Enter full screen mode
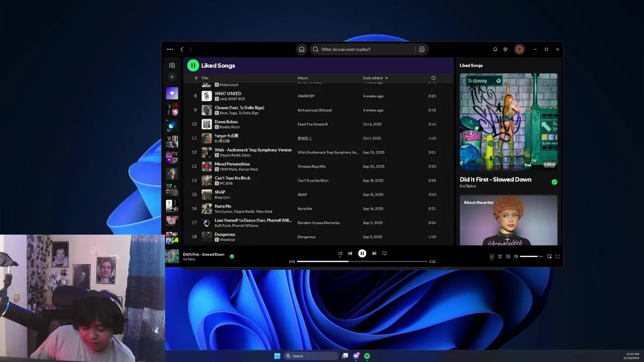Image resolution: width=644 pixels, height=362 pixels. (x=557, y=256)
